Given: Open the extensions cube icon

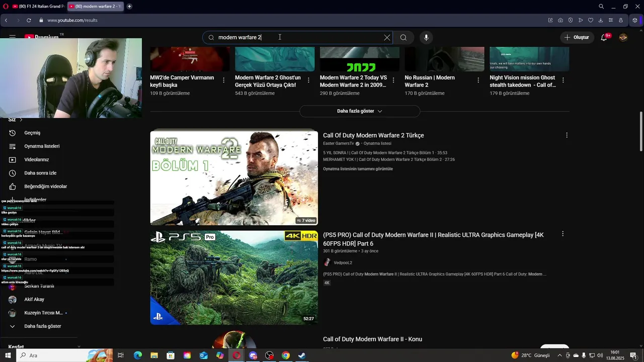Looking at the screenshot, I should point(635,20).
